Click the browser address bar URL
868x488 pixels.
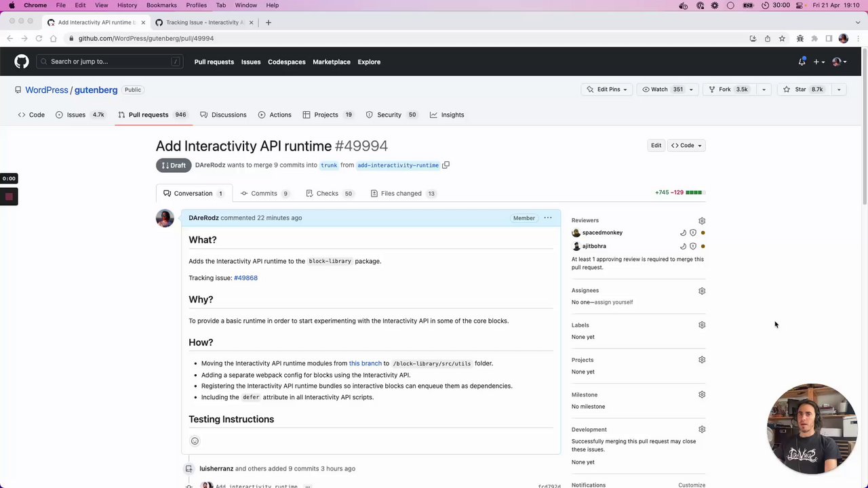(x=146, y=39)
